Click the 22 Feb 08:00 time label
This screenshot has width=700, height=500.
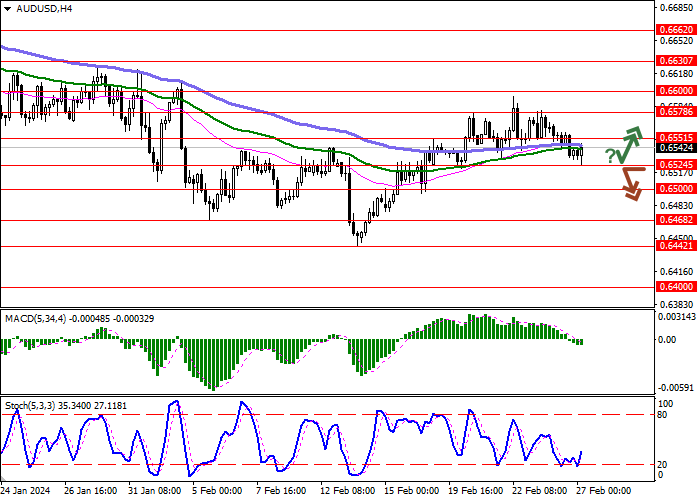click(540, 491)
